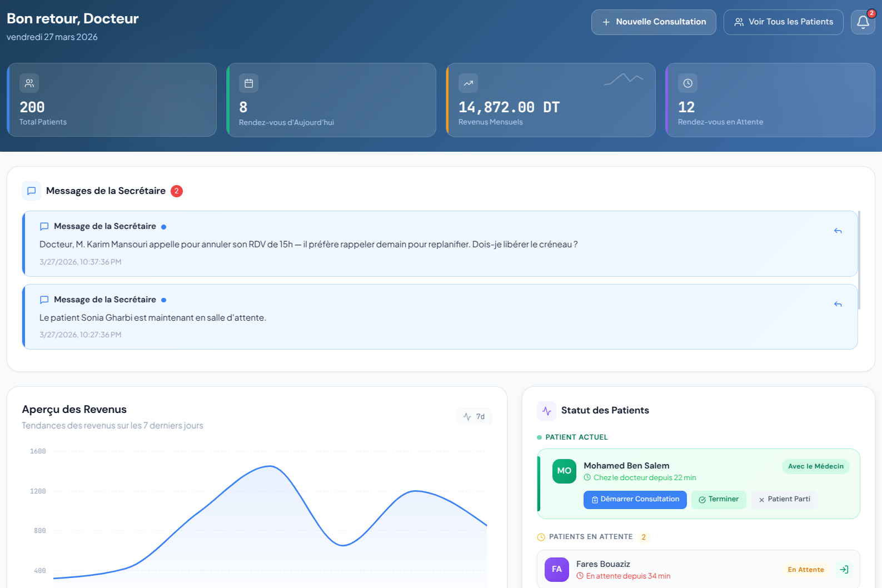882x588 pixels.
Task: Click the name Mohamed Ben Salem
Action: click(626, 466)
